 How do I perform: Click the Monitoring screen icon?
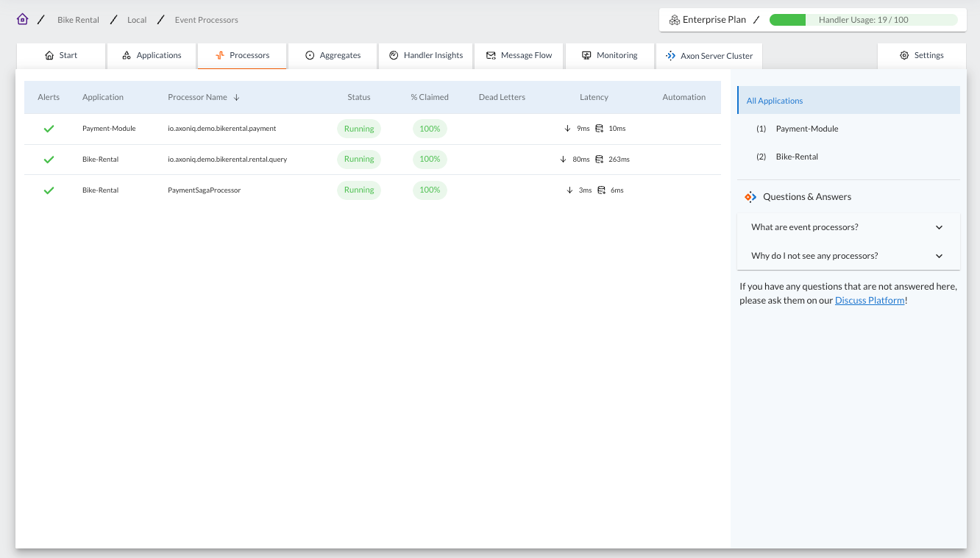click(586, 55)
